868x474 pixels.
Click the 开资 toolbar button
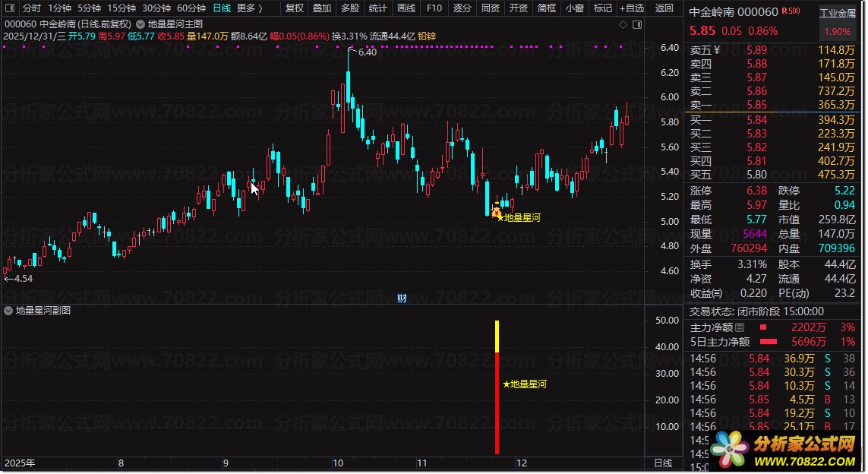click(519, 8)
